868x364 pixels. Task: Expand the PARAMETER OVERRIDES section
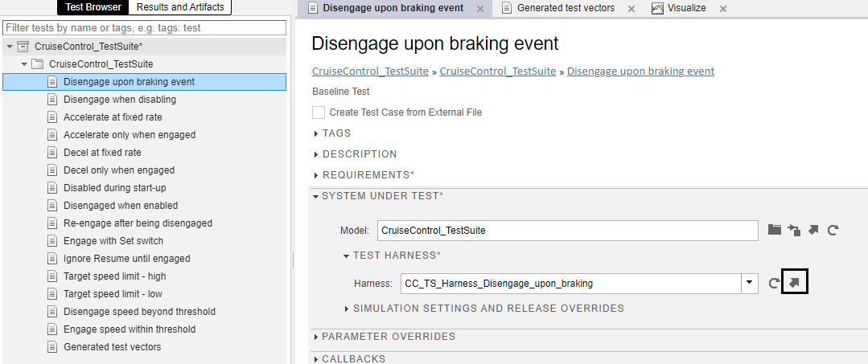pos(316,337)
